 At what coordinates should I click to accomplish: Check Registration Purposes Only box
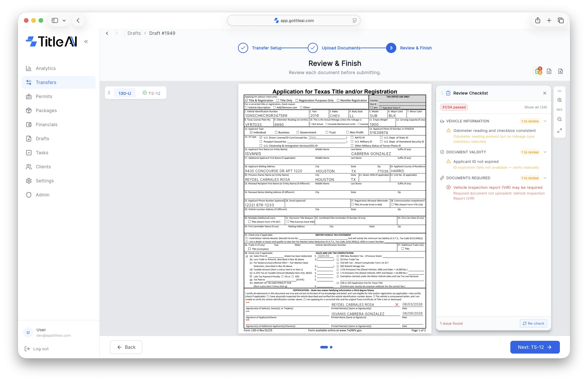point(297,100)
